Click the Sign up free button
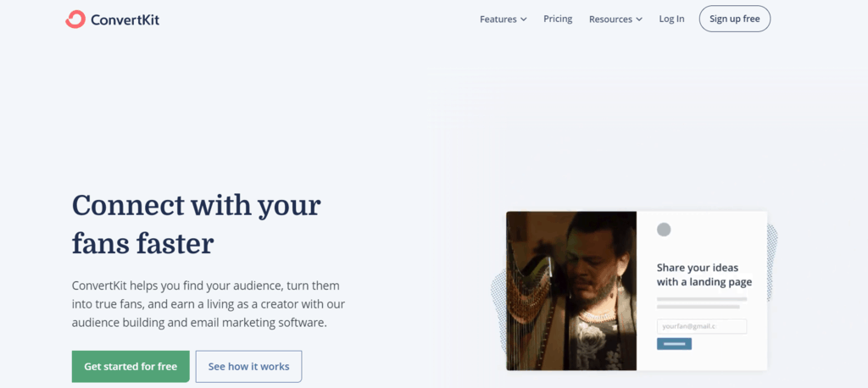This screenshot has width=868, height=388. click(735, 19)
